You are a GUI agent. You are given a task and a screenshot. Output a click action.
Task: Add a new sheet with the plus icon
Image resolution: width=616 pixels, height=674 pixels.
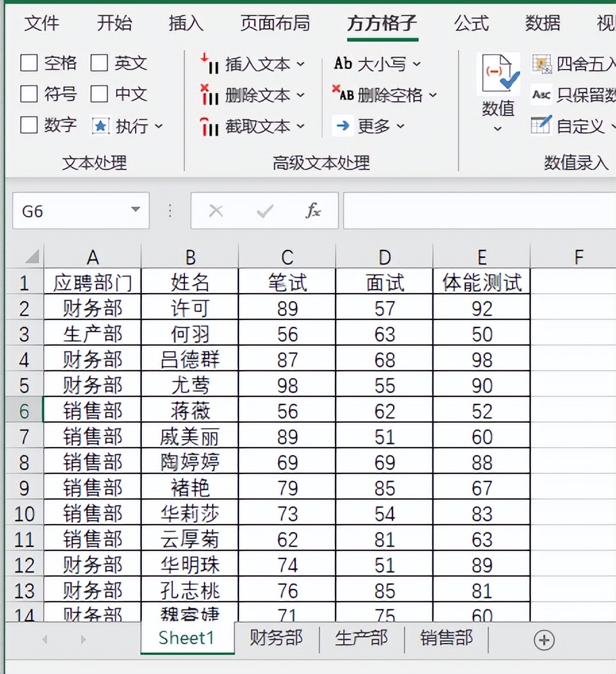tap(544, 640)
